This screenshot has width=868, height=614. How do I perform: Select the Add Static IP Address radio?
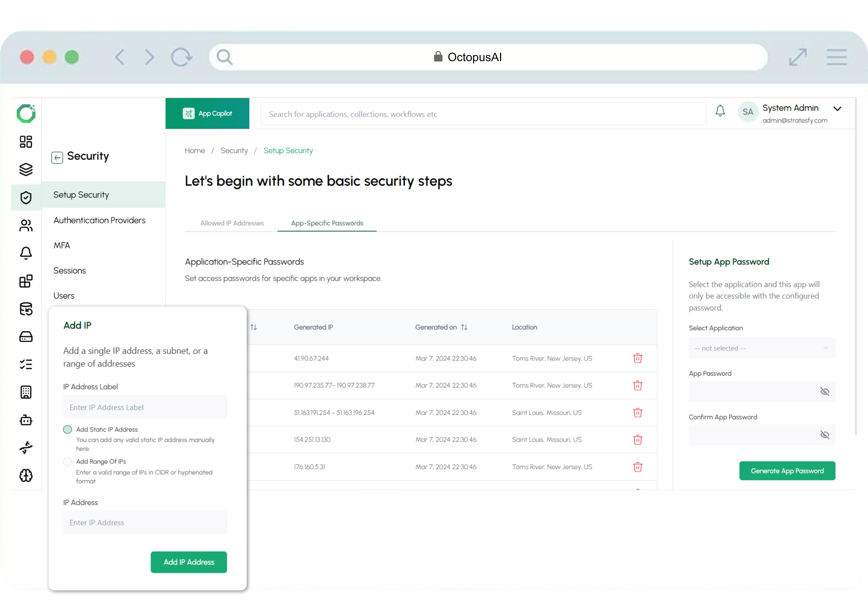67,430
